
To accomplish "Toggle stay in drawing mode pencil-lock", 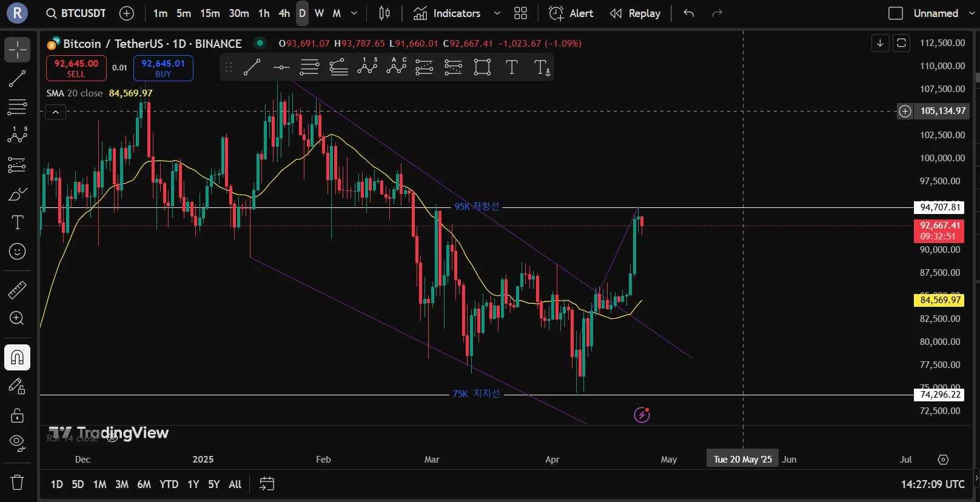I will coord(18,386).
